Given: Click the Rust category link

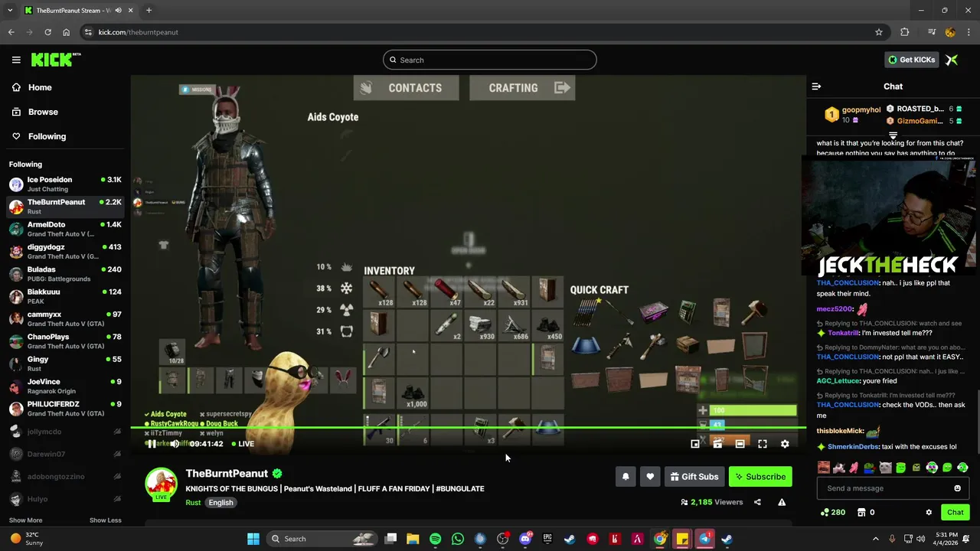Looking at the screenshot, I should click(x=193, y=503).
